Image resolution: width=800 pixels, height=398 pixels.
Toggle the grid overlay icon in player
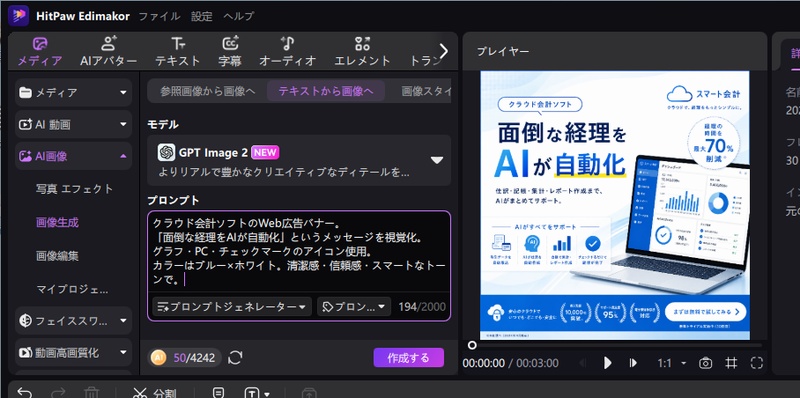732,363
